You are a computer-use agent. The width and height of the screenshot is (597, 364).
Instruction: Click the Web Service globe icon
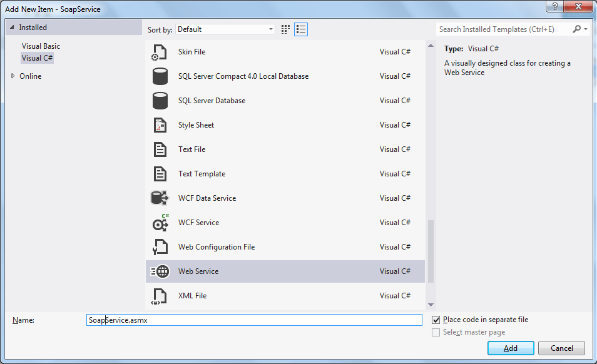160,271
